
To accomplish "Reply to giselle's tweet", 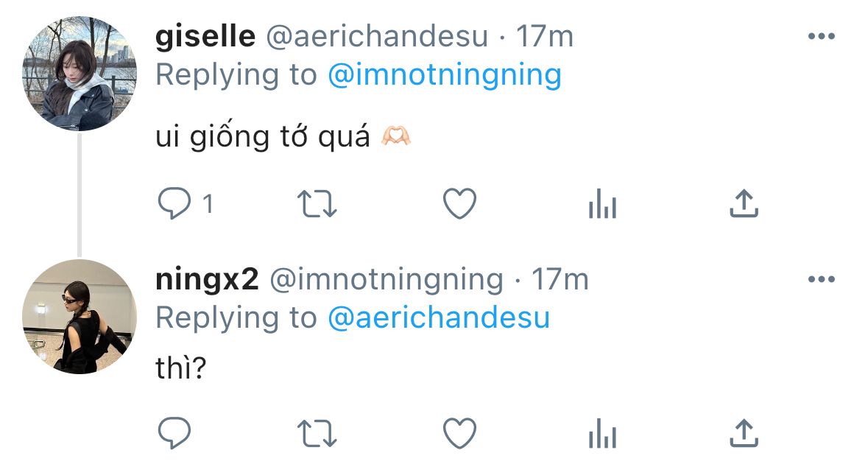I will point(174,204).
